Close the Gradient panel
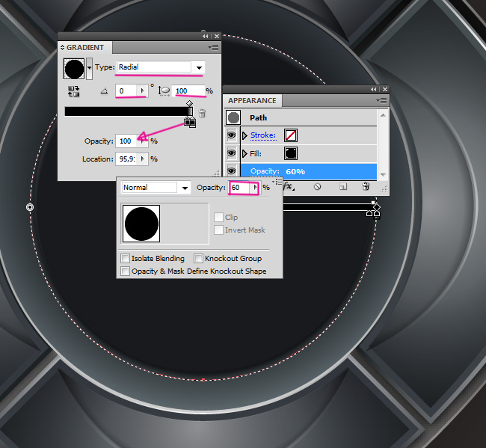486x448 pixels. [x=217, y=37]
